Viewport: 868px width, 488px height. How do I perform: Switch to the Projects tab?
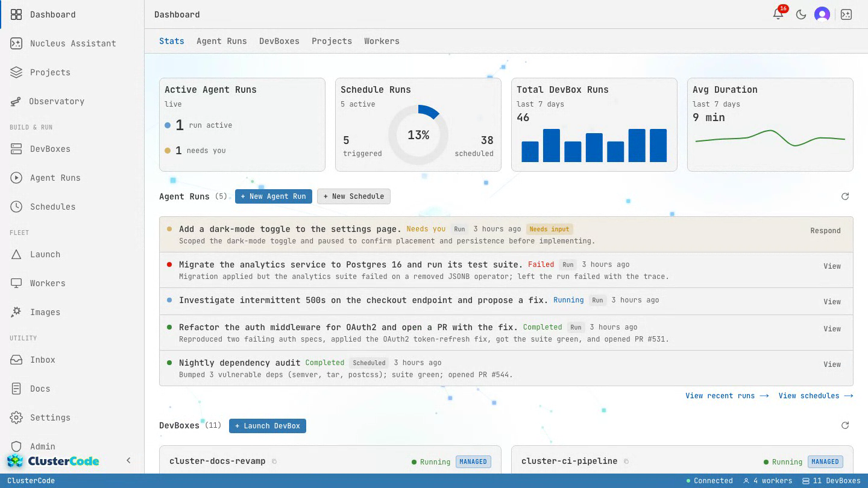(332, 41)
